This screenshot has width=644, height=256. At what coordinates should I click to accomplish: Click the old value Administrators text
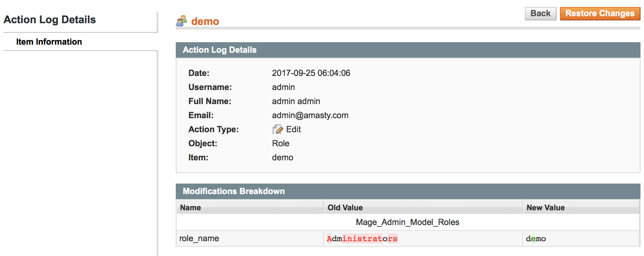[362, 238]
